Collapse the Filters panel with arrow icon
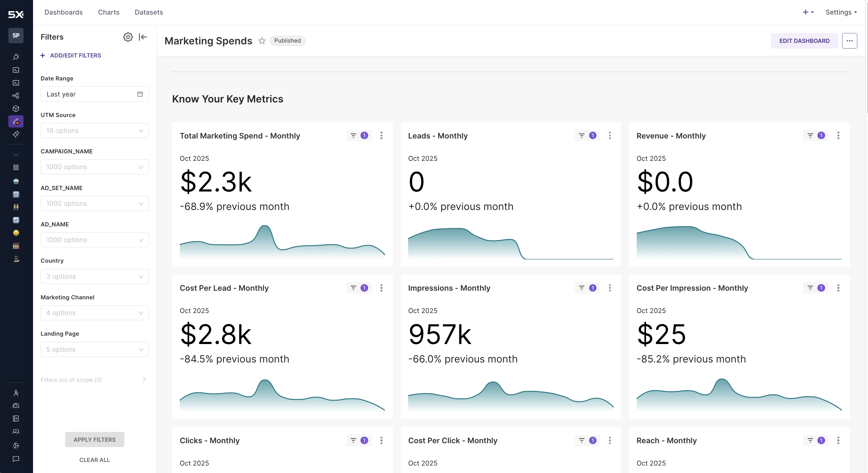The height and width of the screenshot is (473, 868). coord(143,37)
